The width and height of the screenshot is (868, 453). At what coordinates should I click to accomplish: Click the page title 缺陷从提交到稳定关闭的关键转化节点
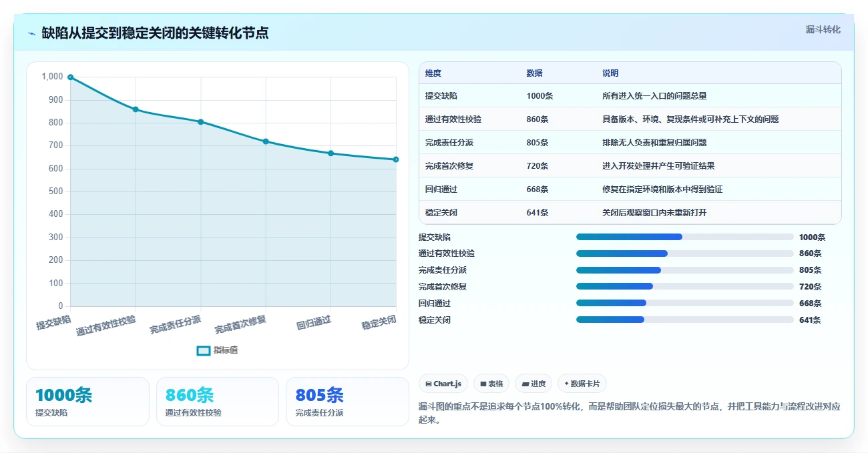(x=155, y=33)
